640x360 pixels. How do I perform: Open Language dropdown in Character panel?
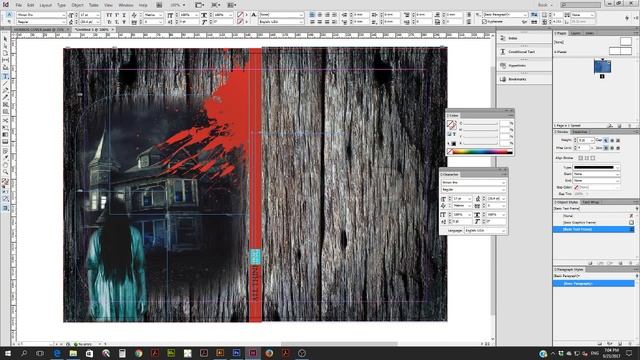(x=485, y=231)
